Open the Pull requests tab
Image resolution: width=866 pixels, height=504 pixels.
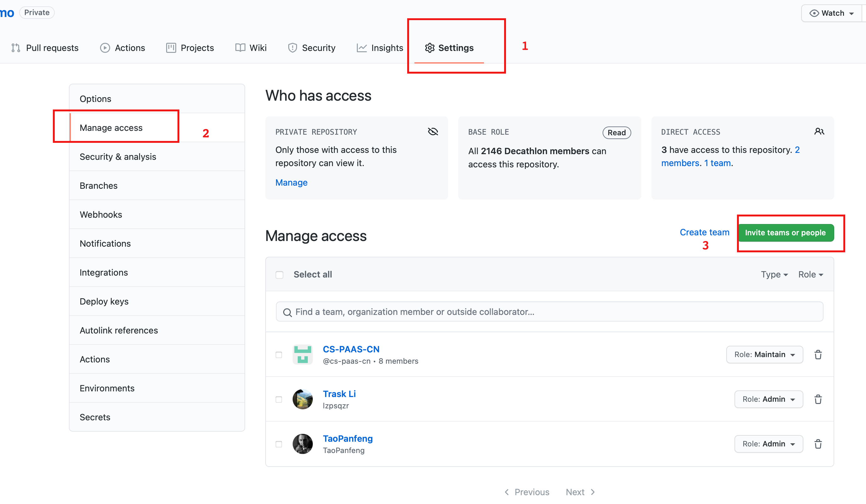tap(45, 48)
